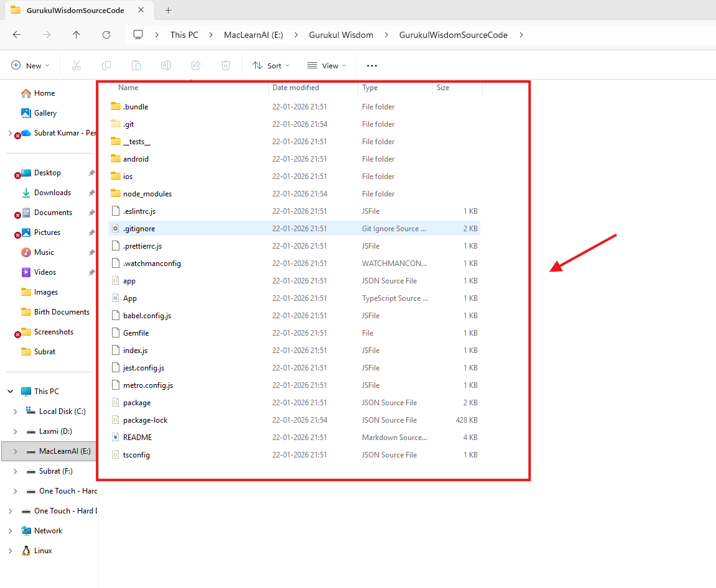Open the New item dropdown
Image resolution: width=716 pixels, height=588 pixels.
tap(30, 65)
